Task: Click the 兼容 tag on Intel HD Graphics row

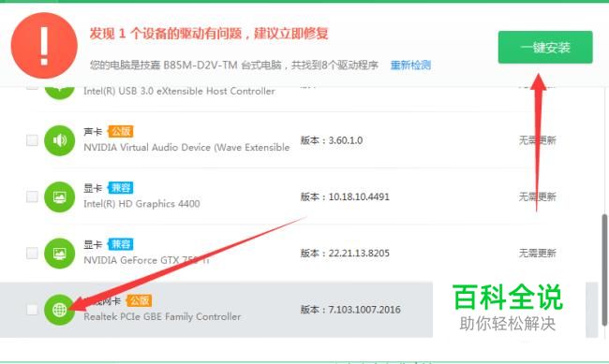Action: coord(121,188)
